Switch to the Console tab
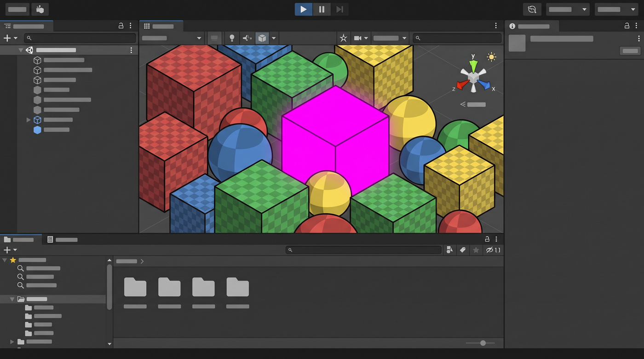Image resolution: width=644 pixels, height=359 pixels. 62,239
